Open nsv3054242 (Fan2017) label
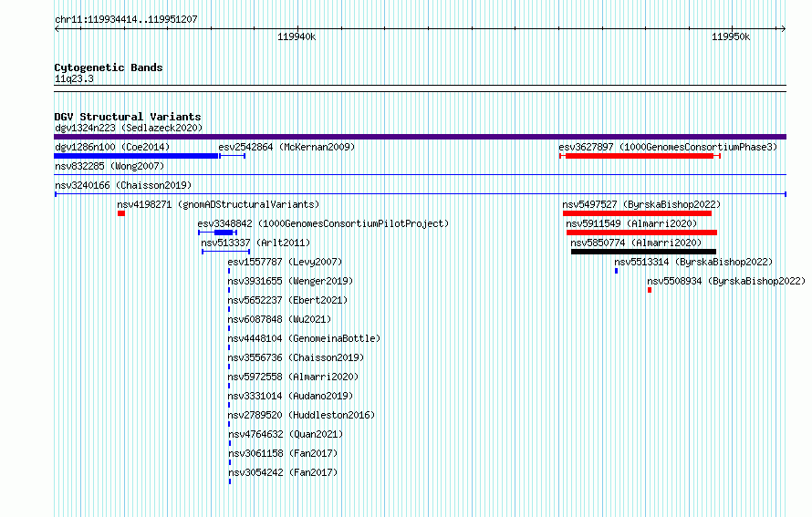 coord(283,472)
